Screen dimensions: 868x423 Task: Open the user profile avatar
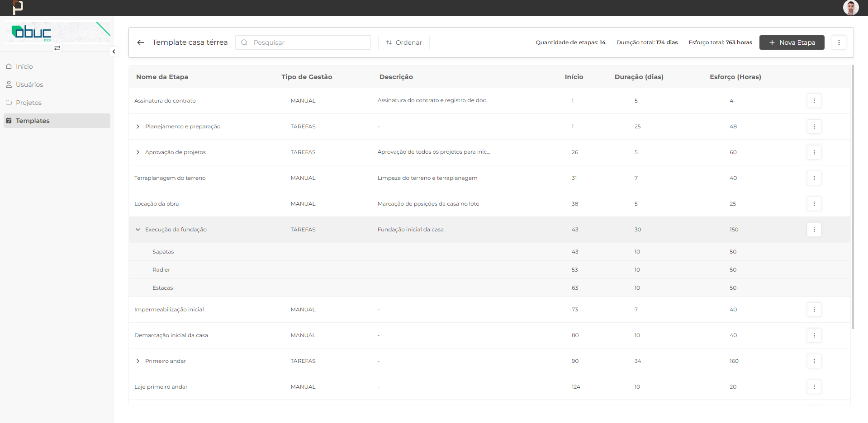tap(850, 8)
